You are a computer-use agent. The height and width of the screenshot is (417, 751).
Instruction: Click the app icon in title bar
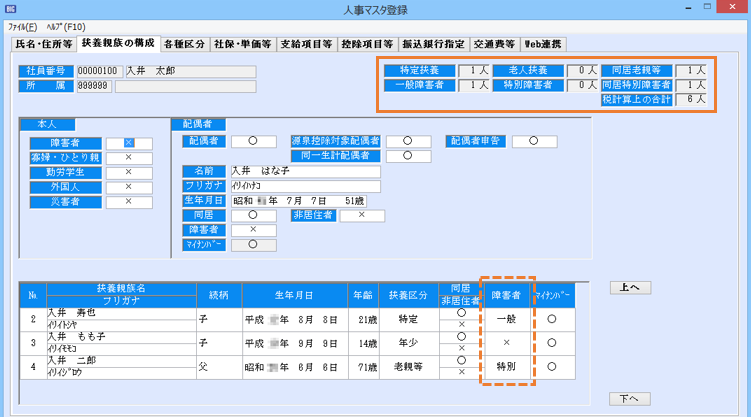pos(9,9)
